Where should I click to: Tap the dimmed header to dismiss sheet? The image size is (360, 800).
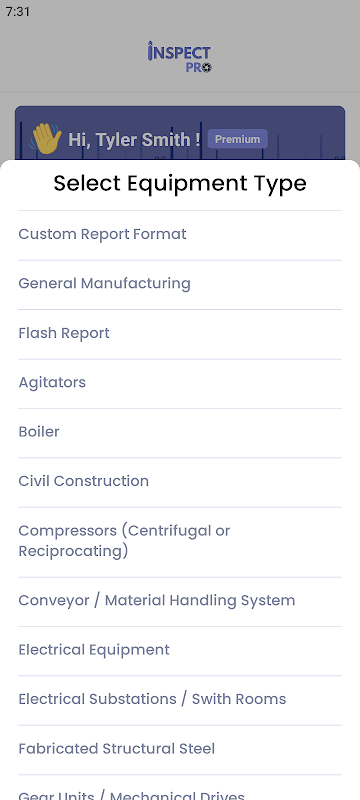point(180,56)
